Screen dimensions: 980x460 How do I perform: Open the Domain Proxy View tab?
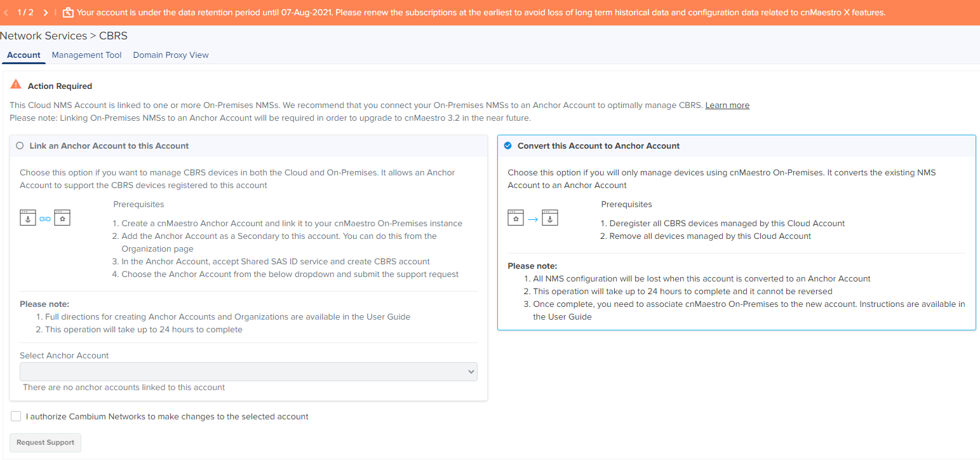[x=171, y=55]
